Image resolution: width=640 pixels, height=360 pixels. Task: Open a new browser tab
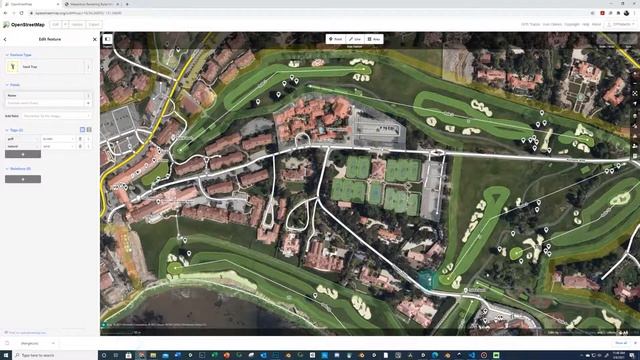[x=127, y=4]
